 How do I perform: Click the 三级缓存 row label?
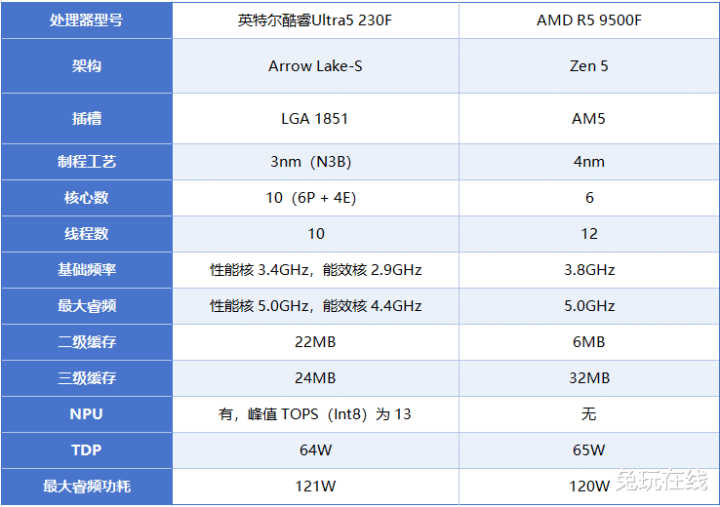pos(87,378)
